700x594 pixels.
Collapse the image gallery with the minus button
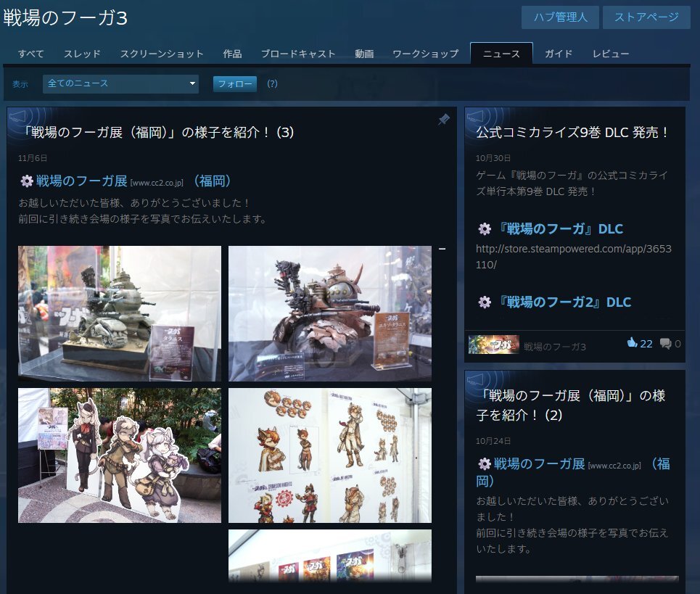click(x=442, y=249)
